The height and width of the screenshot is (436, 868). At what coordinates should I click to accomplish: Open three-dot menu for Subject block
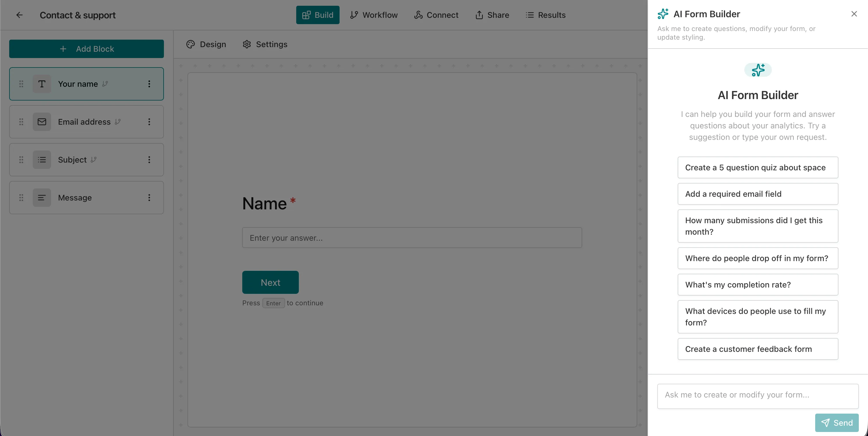coord(149,160)
